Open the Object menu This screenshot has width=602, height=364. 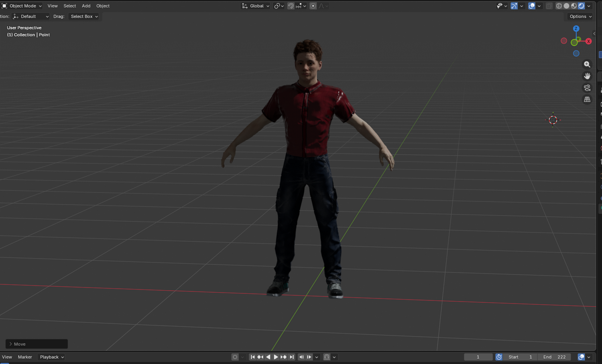click(x=103, y=6)
